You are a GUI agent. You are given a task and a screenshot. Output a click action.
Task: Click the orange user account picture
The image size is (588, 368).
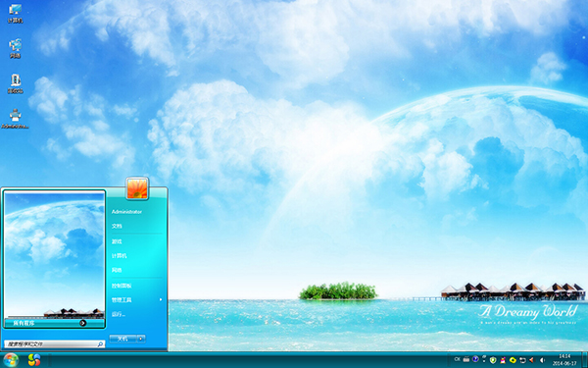coord(137,188)
